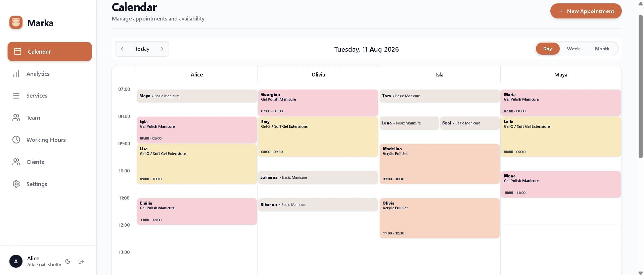Jump to Today

[x=142, y=49]
